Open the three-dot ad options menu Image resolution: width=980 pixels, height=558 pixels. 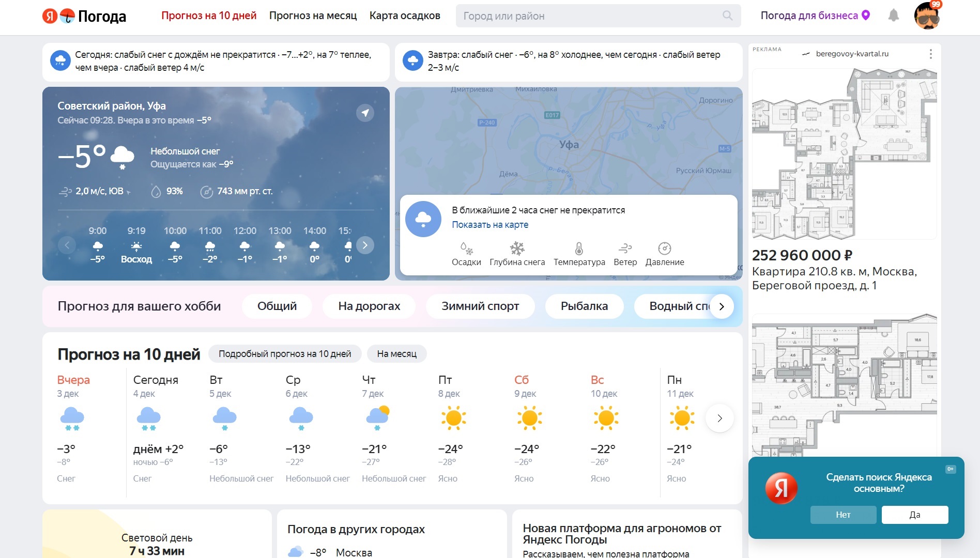930,54
